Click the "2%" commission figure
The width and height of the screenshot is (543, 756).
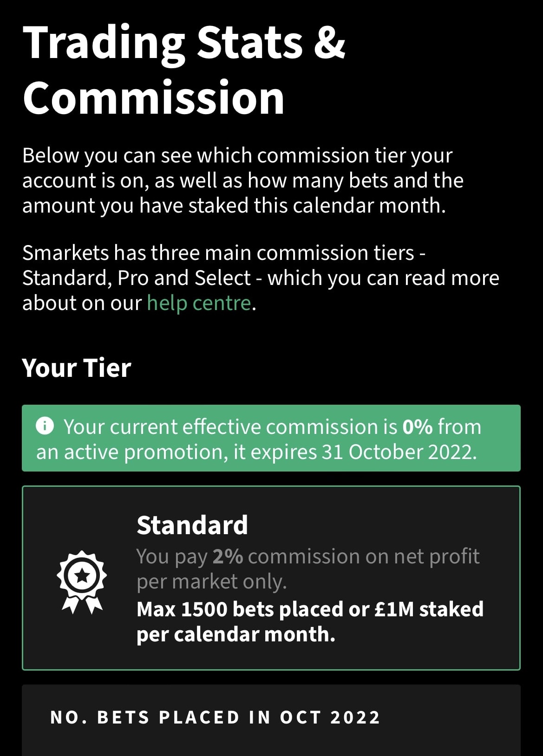[x=228, y=556]
